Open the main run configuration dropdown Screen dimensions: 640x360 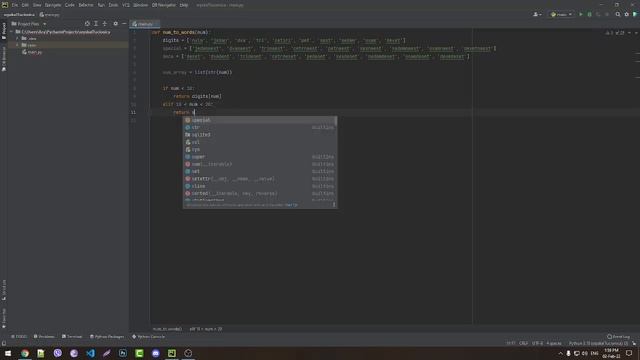pyautogui.click(x=561, y=14)
